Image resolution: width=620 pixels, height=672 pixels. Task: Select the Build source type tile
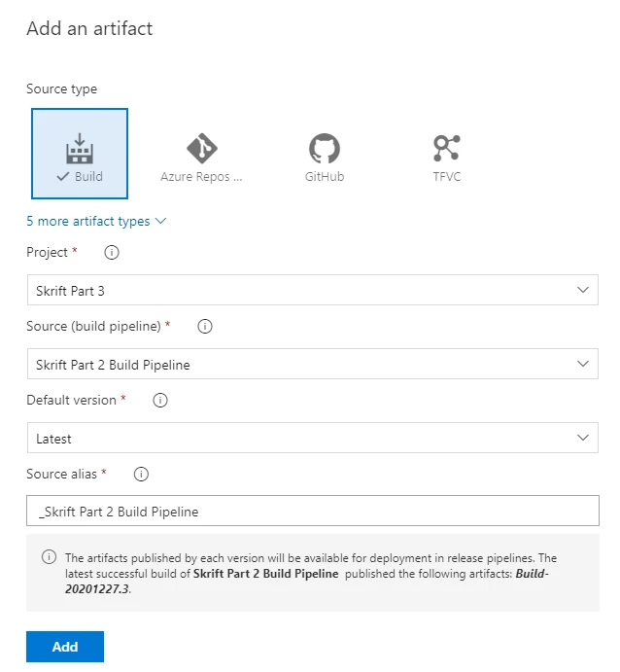pyautogui.click(x=80, y=154)
